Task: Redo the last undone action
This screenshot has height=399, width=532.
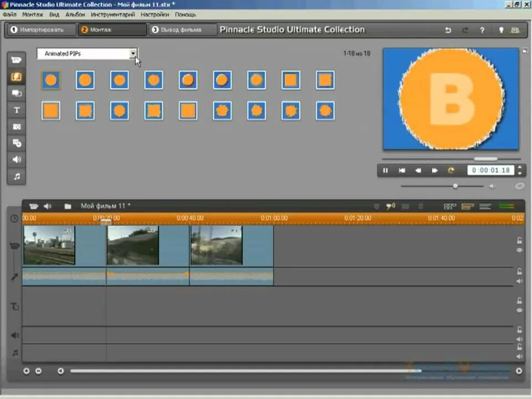Action: point(465,30)
